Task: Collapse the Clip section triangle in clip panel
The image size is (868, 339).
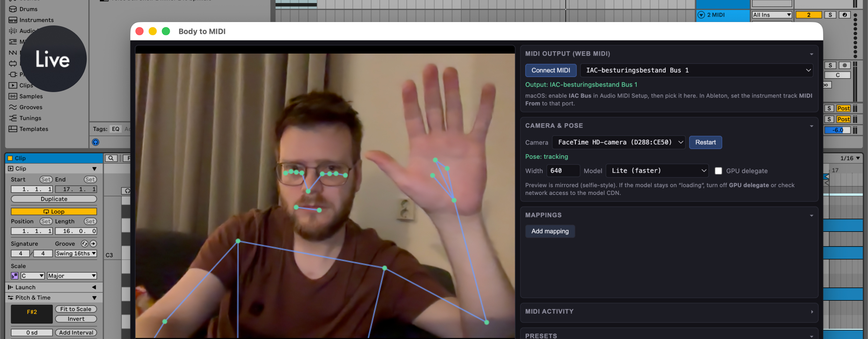Action: 94,169
